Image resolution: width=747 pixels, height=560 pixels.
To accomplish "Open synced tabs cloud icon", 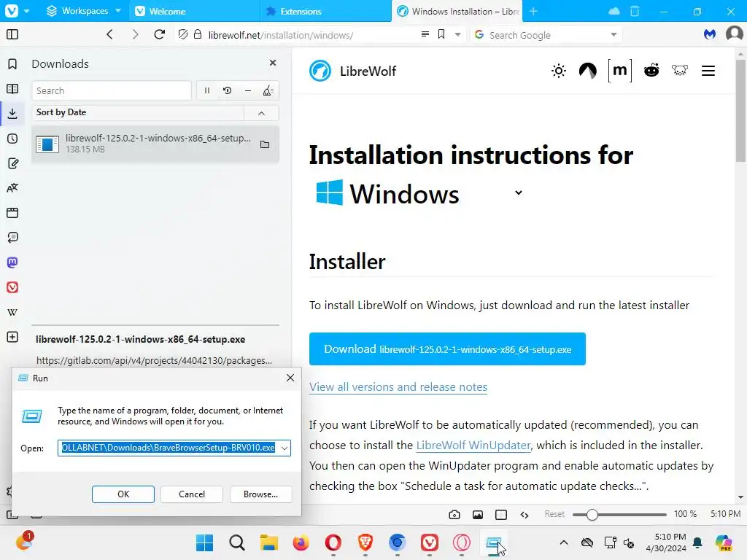I will click(614, 11).
